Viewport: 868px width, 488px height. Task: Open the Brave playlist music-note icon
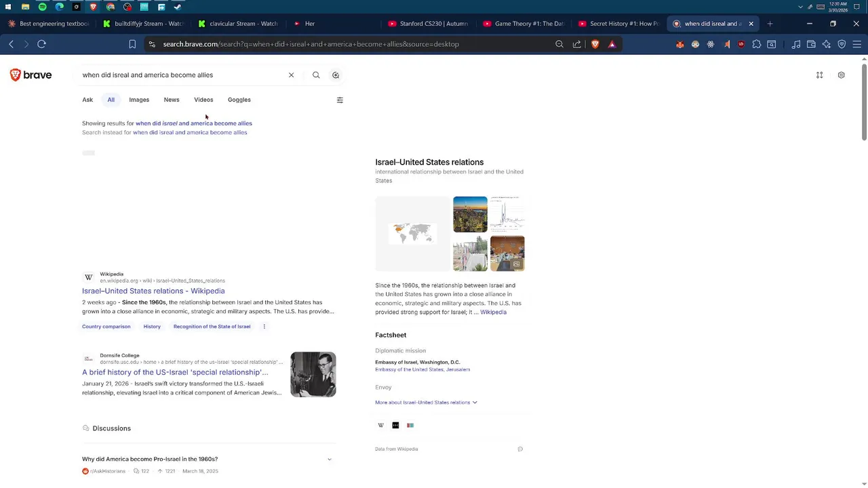pos(796,44)
